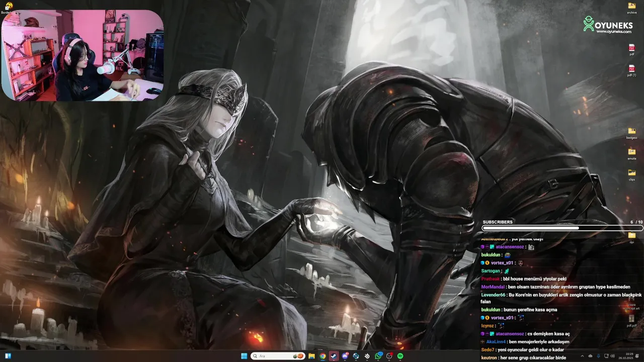
Task: Click username Icyroz in chat
Action: pyautogui.click(x=488, y=326)
